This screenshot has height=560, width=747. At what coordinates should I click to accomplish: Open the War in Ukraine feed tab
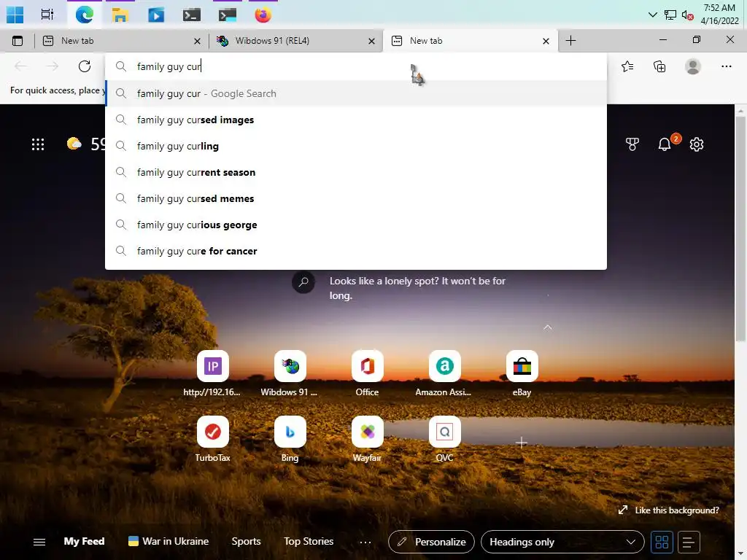[169, 542]
